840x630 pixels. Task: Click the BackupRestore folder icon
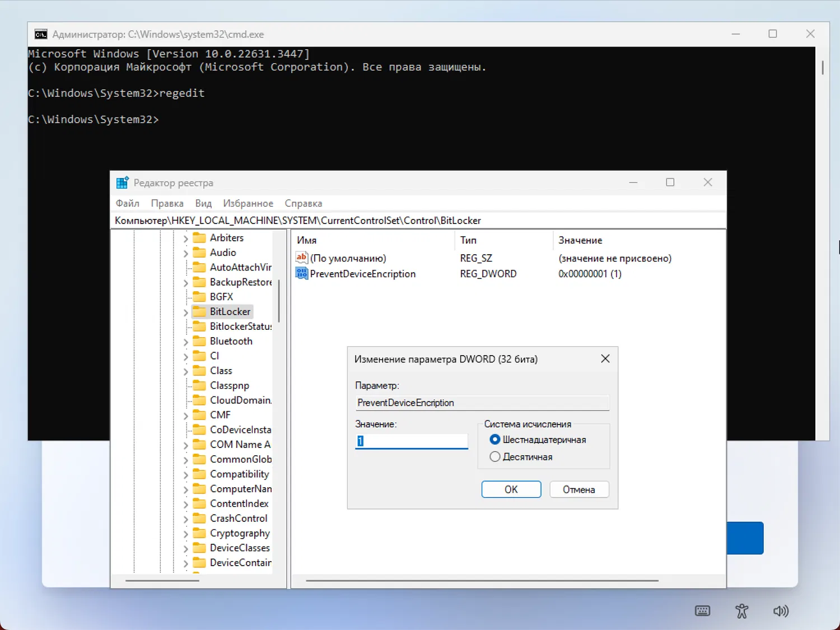[x=199, y=282]
